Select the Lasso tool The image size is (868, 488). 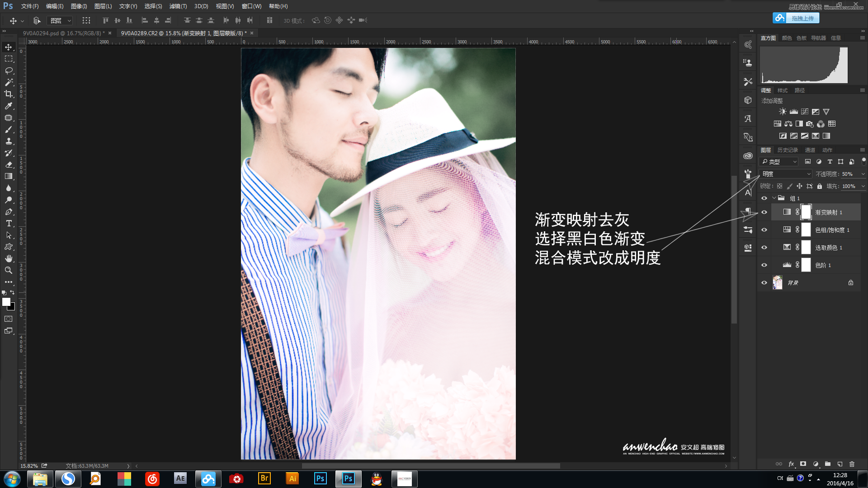[x=9, y=70]
